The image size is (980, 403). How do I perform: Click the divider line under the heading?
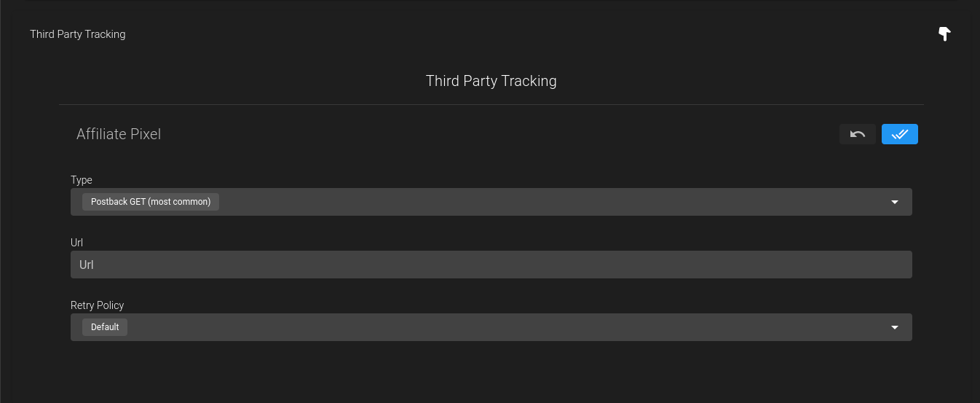tap(491, 104)
